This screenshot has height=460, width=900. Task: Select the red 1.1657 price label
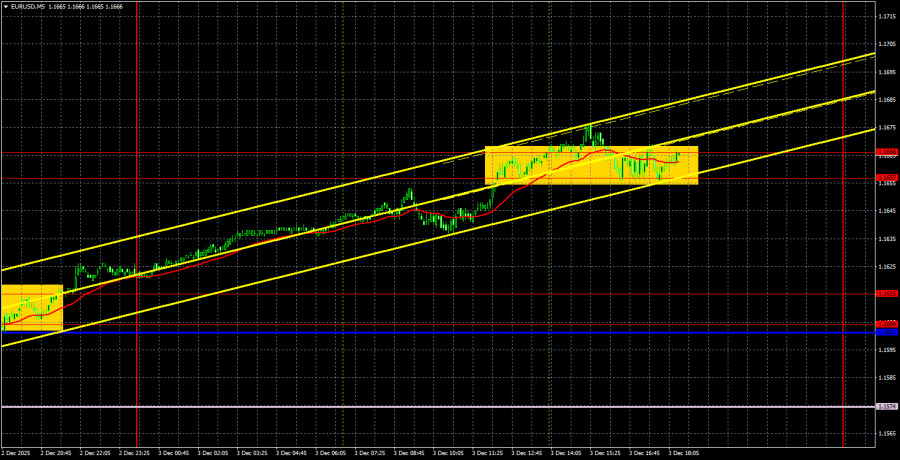click(x=886, y=178)
